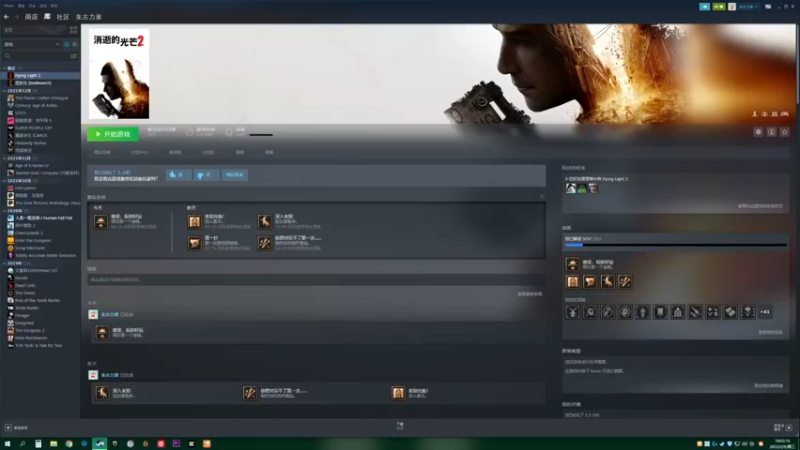Show the +41 remaining locked achievements

[x=765, y=312]
